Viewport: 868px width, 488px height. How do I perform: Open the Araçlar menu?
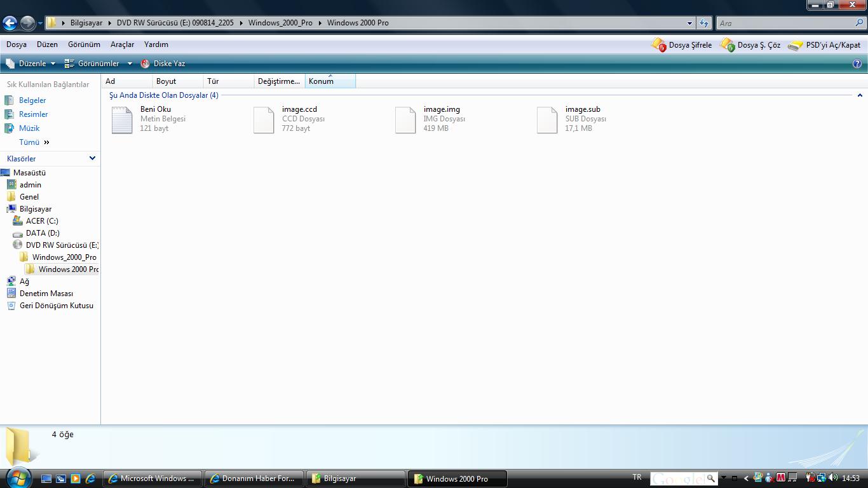pos(122,44)
